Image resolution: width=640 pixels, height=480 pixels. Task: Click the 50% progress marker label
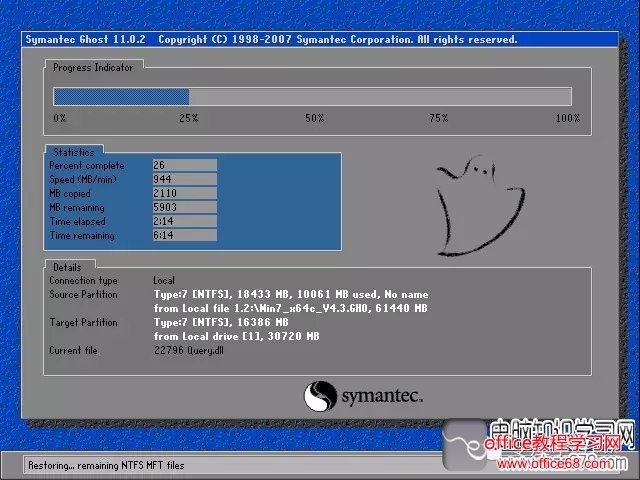(314, 118)
